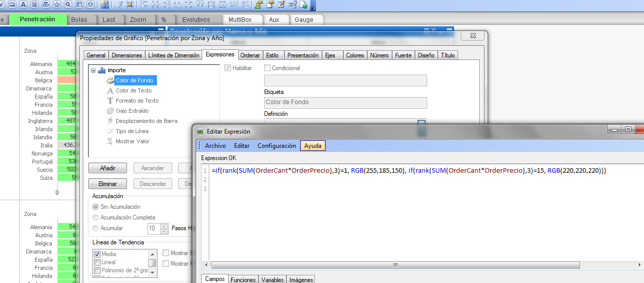644x283 pixels.
Task: Select Acumulación Completa radio button
Action: click(95, 217)
